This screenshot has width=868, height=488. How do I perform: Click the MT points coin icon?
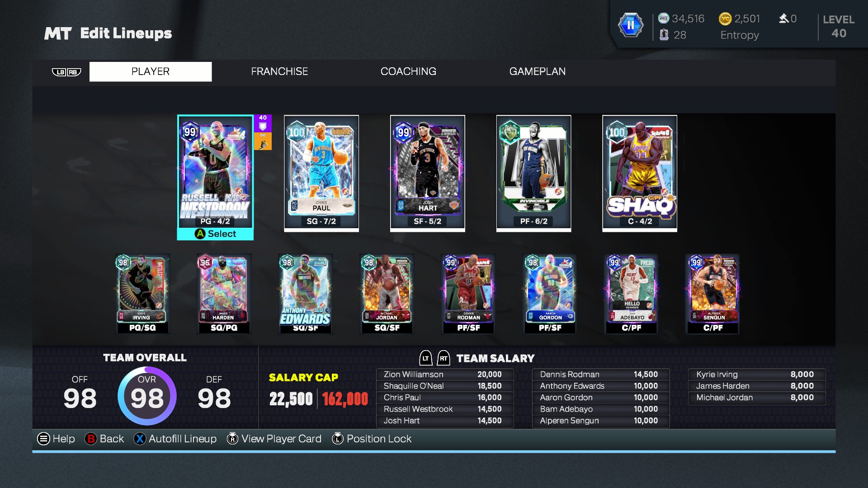coord(663,19)
